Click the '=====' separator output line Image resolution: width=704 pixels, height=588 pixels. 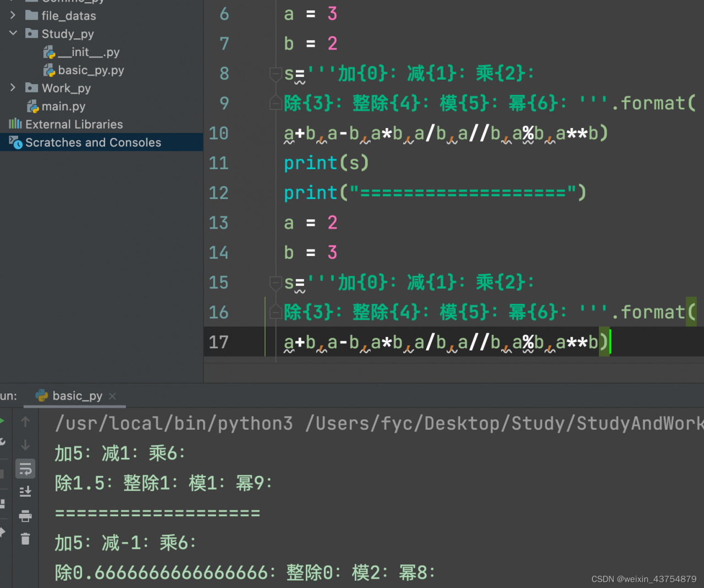pos(157,513)
